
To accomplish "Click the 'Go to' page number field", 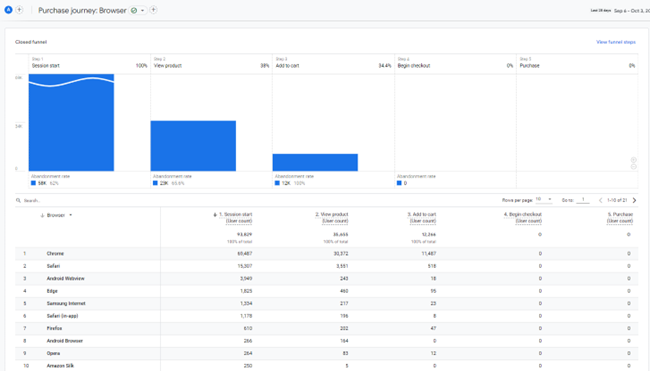I will [x=583, y=200].
